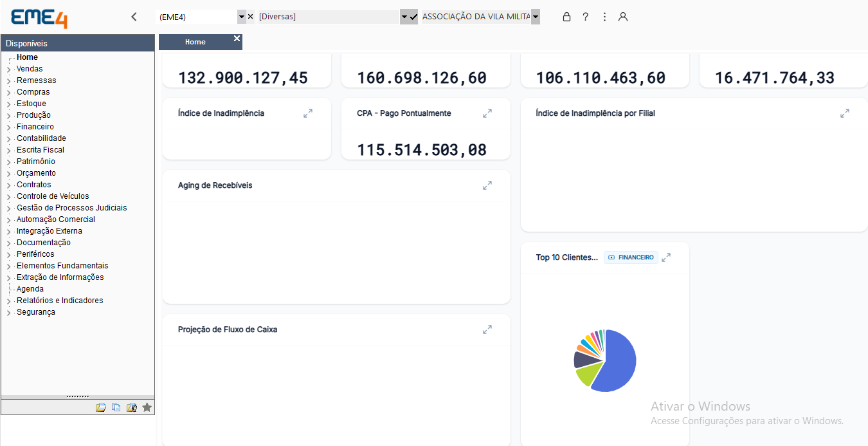The image size is (868, 446).
Task: Click the value 132.900.127,45
Action: click(x=243, y=78)
